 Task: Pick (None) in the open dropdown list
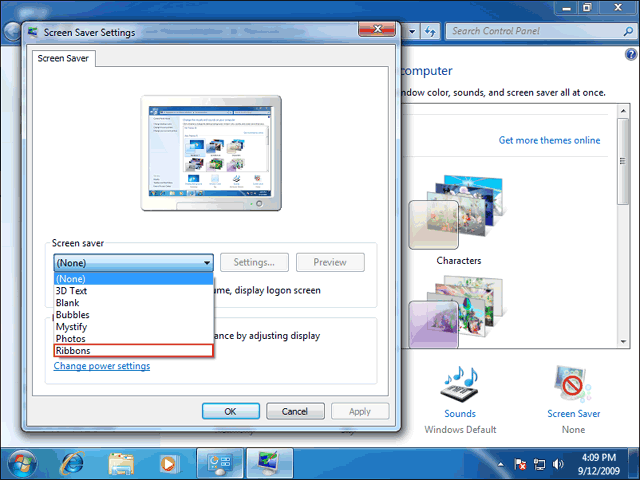point(133,279)
